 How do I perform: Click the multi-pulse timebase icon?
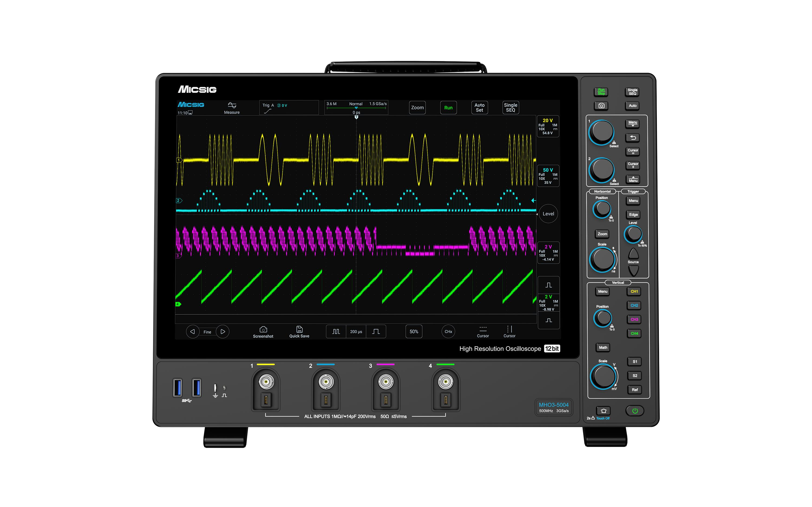(336, 332)
